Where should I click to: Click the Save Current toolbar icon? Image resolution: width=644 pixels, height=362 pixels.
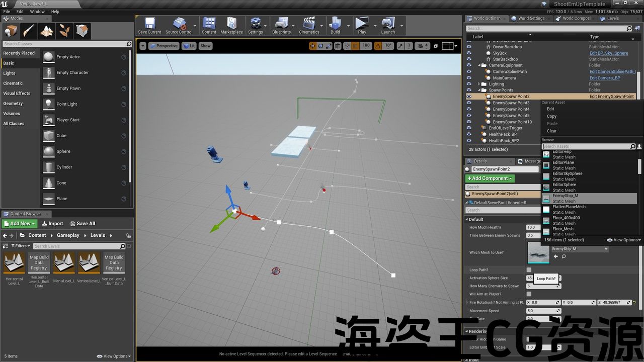click(149, 25)
